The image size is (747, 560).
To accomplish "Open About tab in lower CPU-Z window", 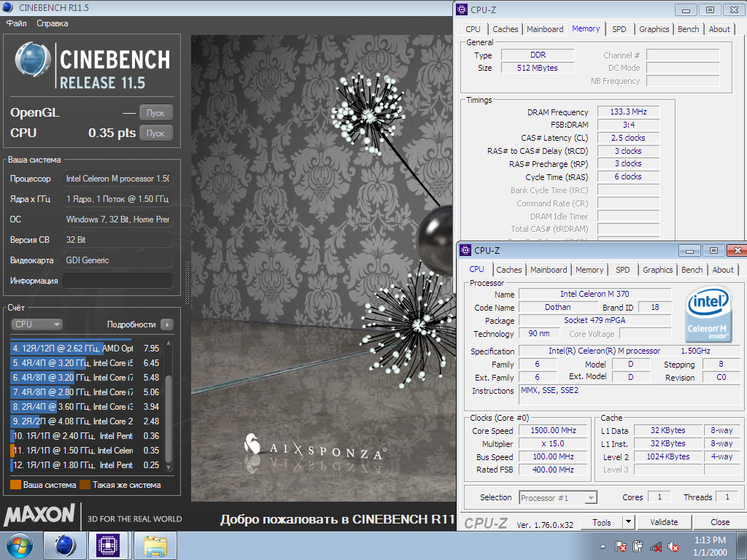I will [x=723, y=270].
